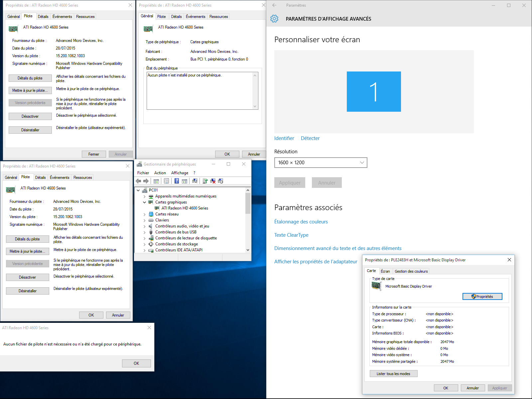Click scroll down arrow in Device Manager tree
Image resolution: width=532 pixels, height=399 pixels.
click(x=248, y=250)
